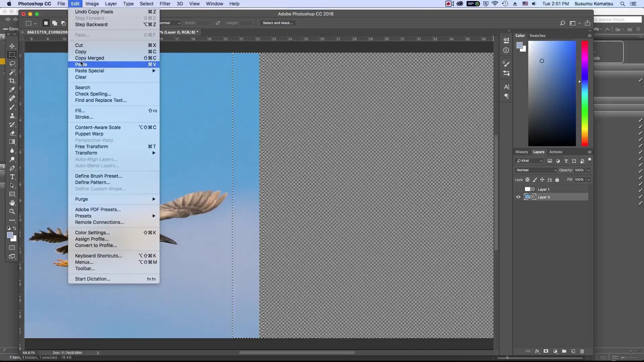Toggle Lock image pixels brush icon

535,180
